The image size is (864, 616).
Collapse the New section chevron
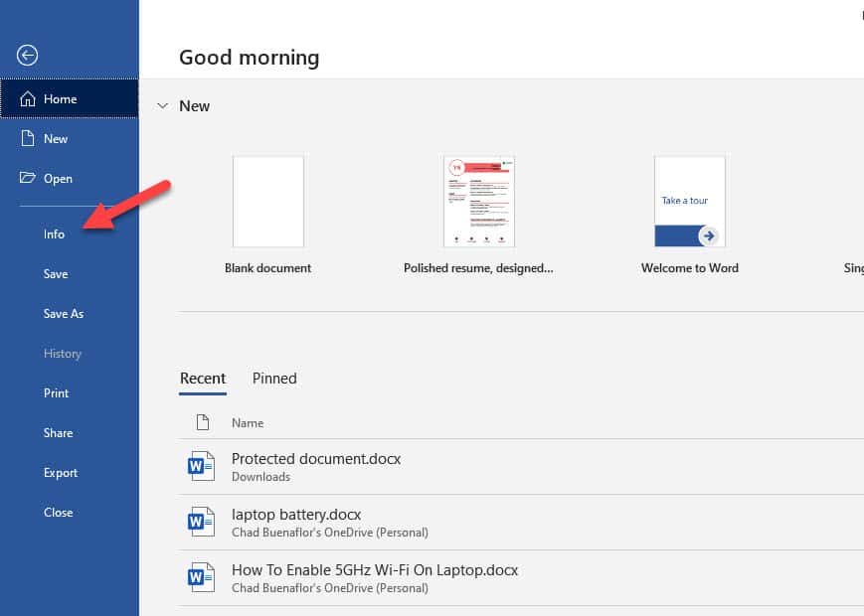coord(162,105)
